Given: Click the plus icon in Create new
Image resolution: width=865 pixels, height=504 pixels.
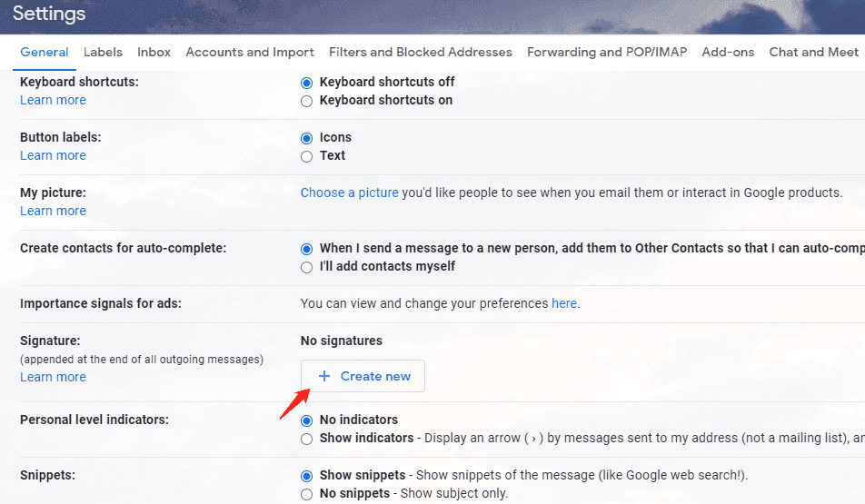Looking at the screenshot, I should [x=324, y=376].
